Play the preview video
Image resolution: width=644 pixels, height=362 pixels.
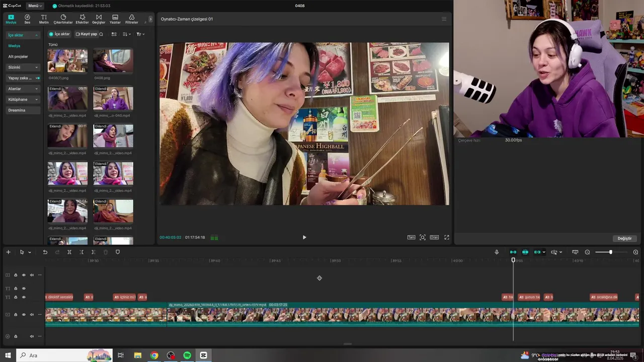click(x=304, y=237)
